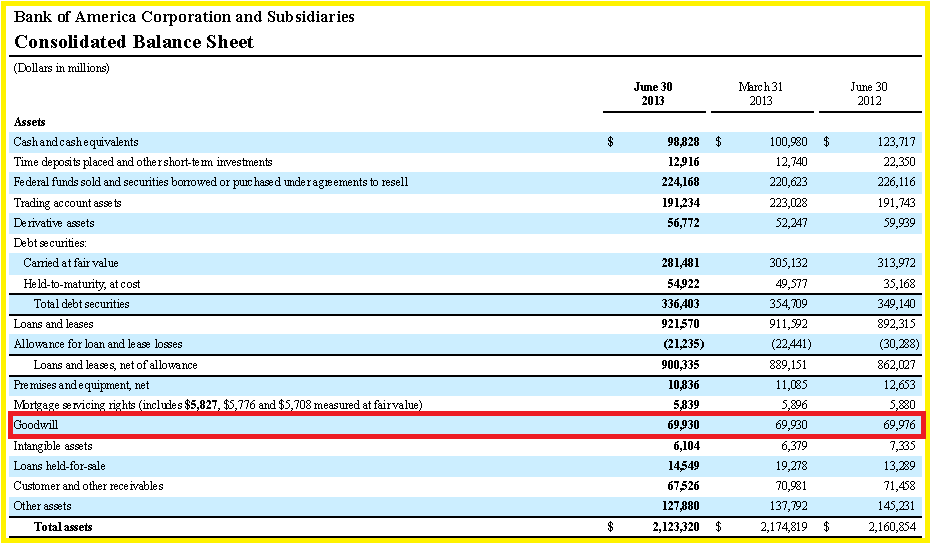This screenshot has width=932, height=545.
Task: Select total debt securities value 349,140
Action: [x=896, y=304]
